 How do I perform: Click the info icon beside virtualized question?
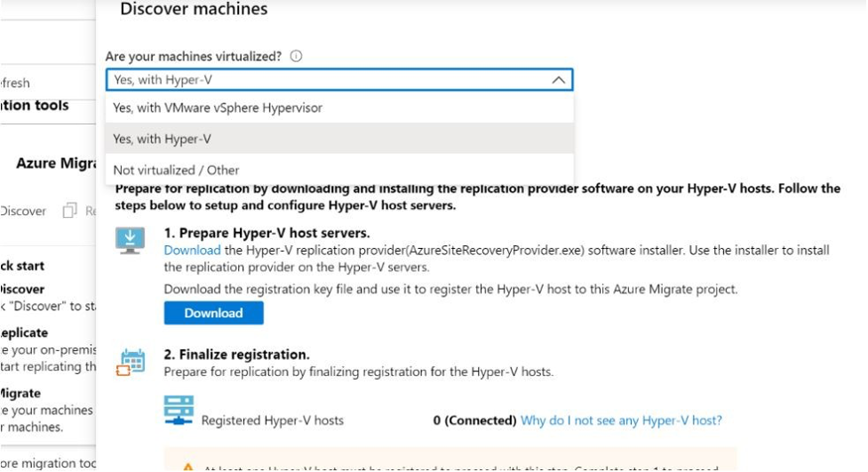296,56
